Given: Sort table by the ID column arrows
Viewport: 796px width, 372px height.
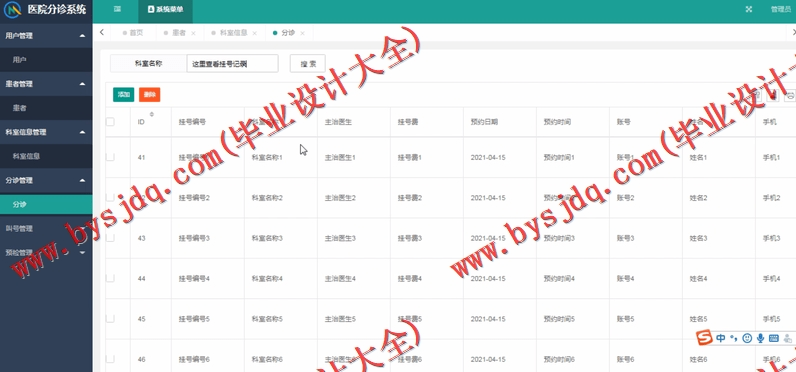Looking at the screenshot, I should pos(151,114).
